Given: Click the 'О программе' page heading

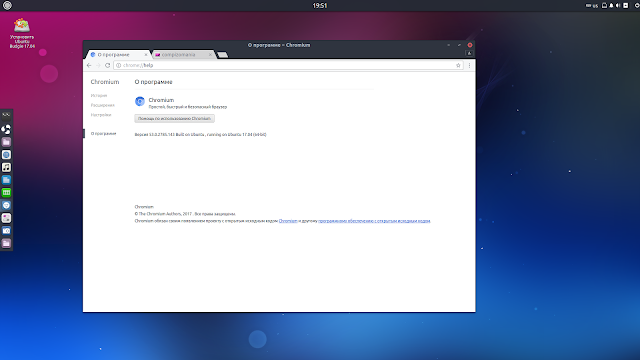Looking at the screenshot, I should (x=153, y=82).
